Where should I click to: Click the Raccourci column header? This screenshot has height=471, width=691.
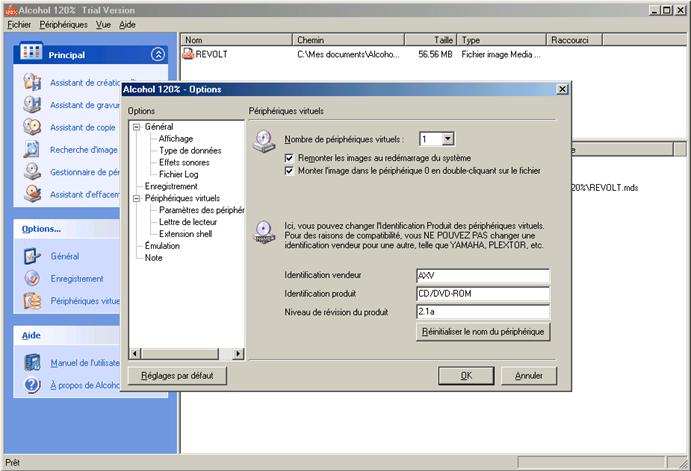point(574,40)
